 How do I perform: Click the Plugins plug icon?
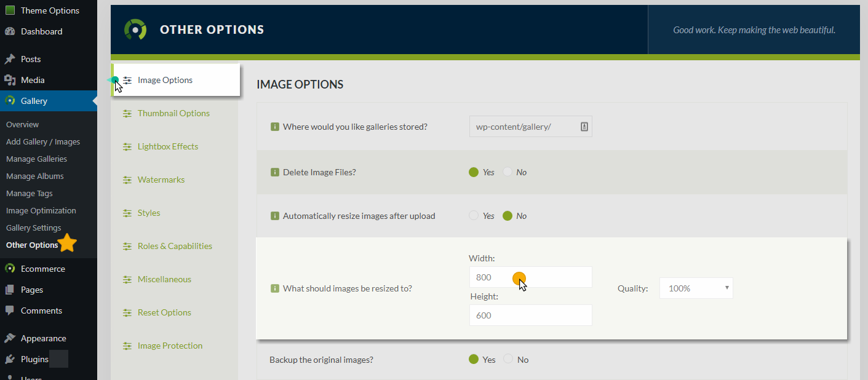[x=10, y=359]
